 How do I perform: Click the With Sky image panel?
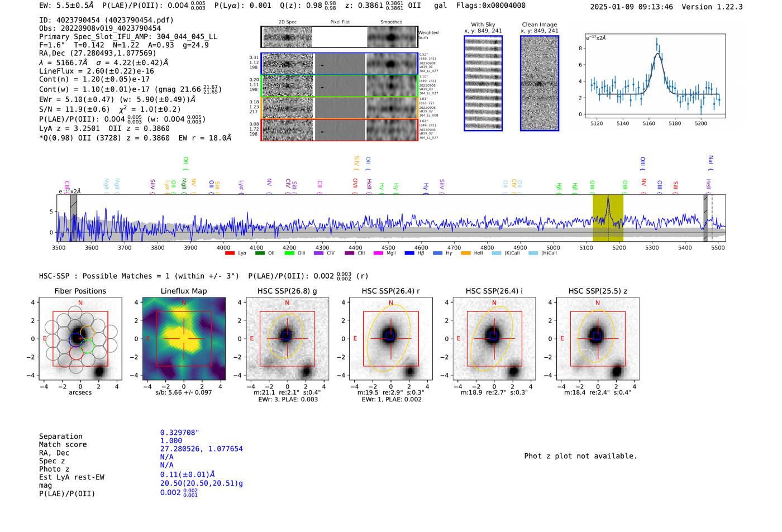[x=483, y=83]
